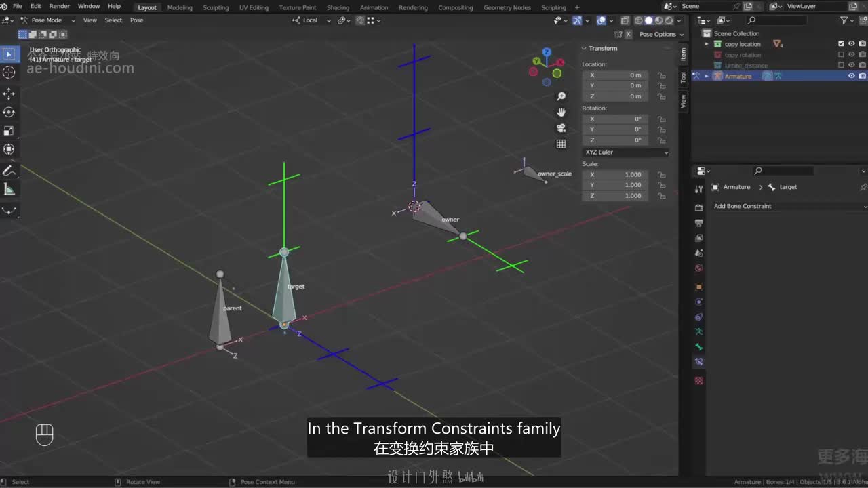Open the Pose menu in viewport header
The image size is (868, 488).
(x=137, y=20)
